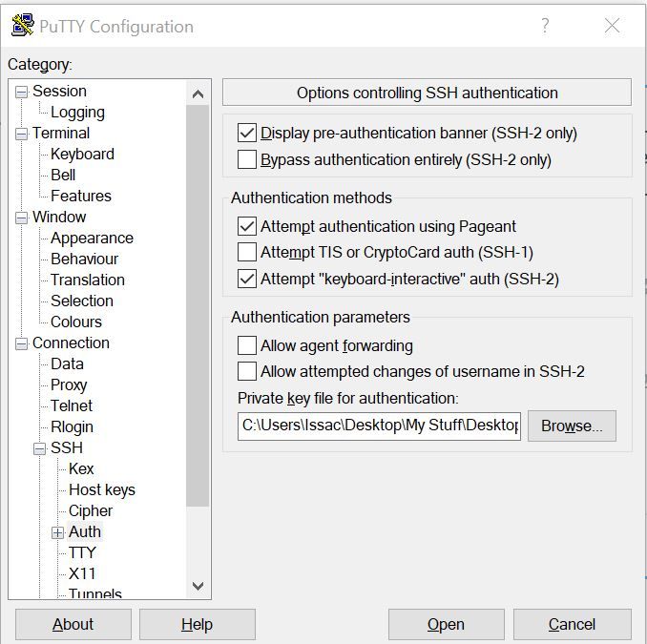Open Bell settings category
This screenshot has width=647, height=644.
[x=63, y=175]
